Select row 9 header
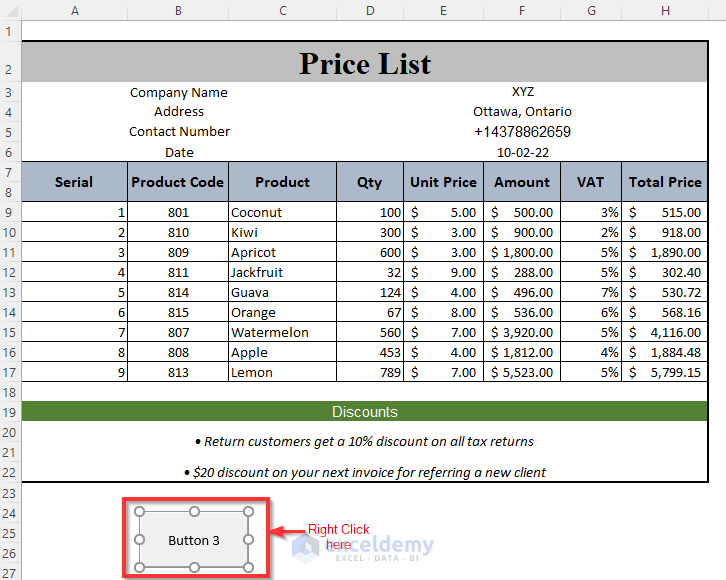 tap(10, 212)
